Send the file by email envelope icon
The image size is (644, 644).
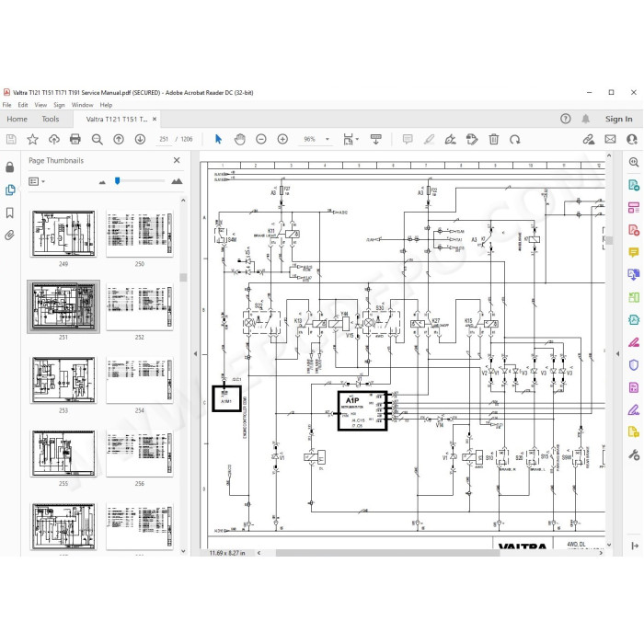coord(610,139)
